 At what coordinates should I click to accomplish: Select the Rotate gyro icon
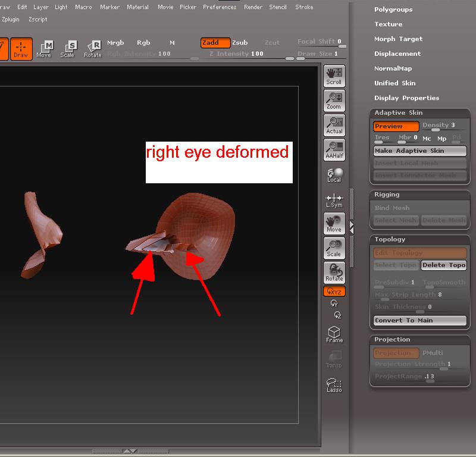(334, 274)
